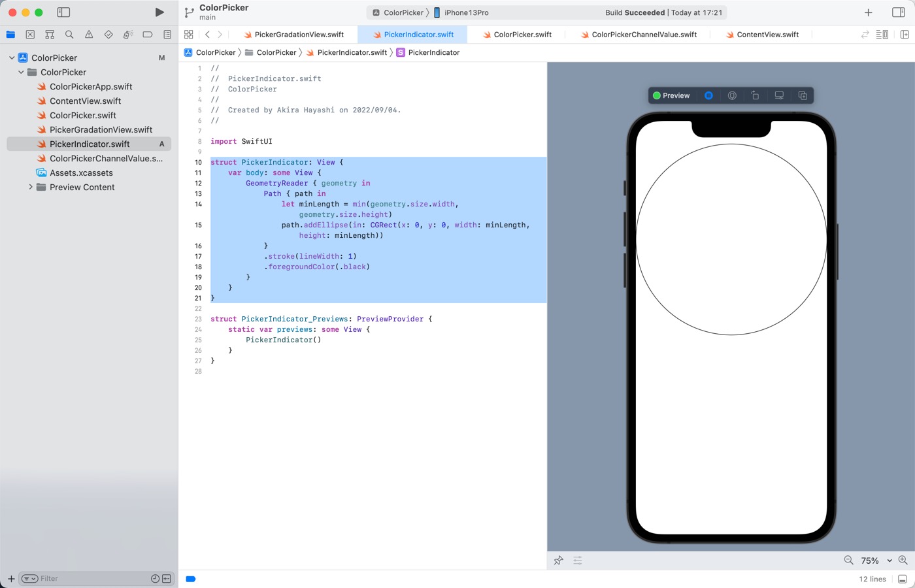This screenshot has width=915, height=588.
Task: Open the Find navigator magnifier
Action: pyautogui.click(x=69, y=35)
